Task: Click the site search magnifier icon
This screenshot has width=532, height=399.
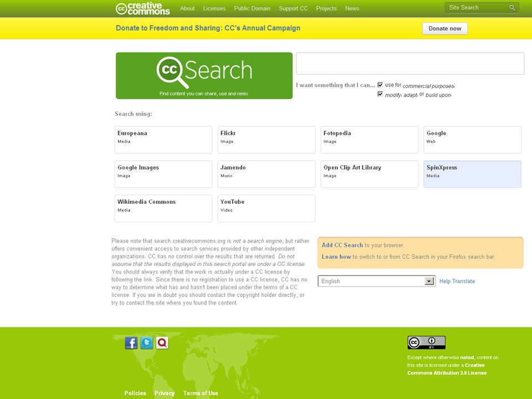Action: (x=512, y=8)
